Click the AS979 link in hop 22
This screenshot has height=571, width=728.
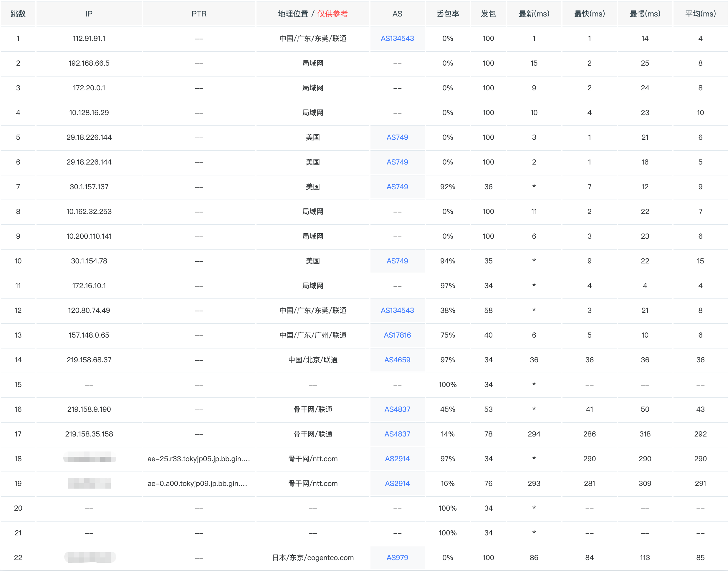click(x=397, y=558)
